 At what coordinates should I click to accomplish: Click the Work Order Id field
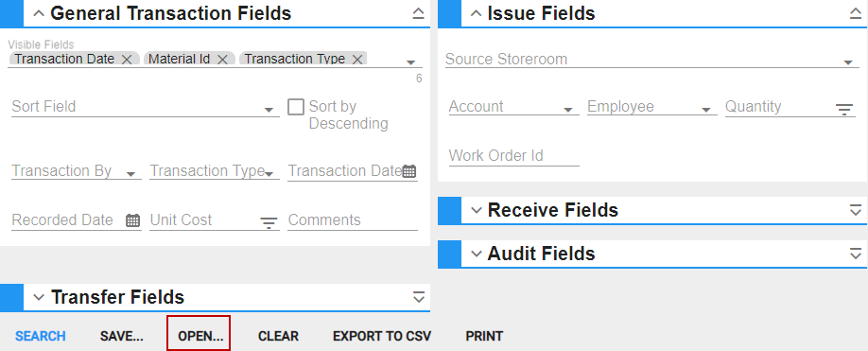pyautogui.click(x=514, y=156)
